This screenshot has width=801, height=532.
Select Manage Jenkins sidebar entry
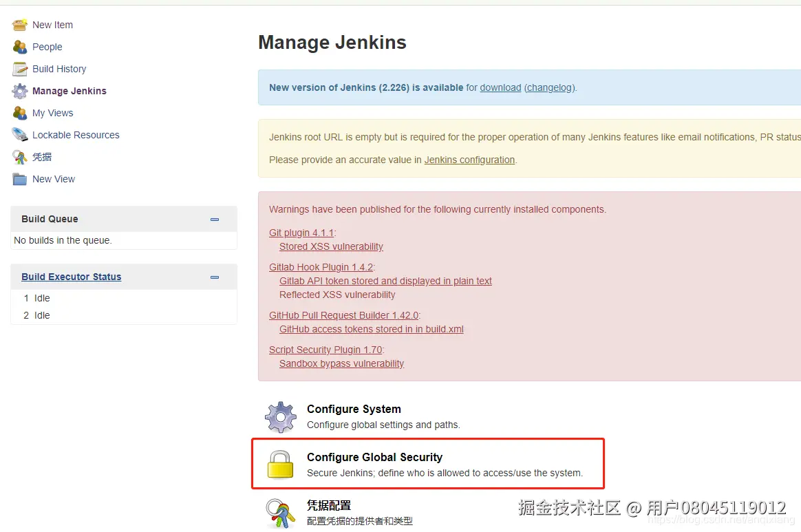tap(70, 91)
